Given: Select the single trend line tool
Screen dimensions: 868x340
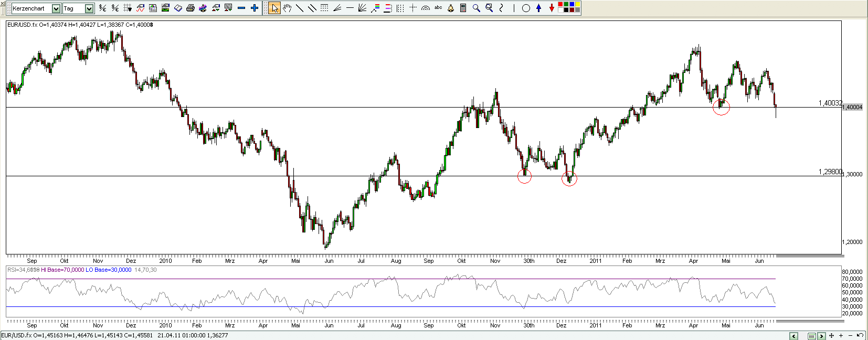Looking at the screenshot, I should 300,8.
